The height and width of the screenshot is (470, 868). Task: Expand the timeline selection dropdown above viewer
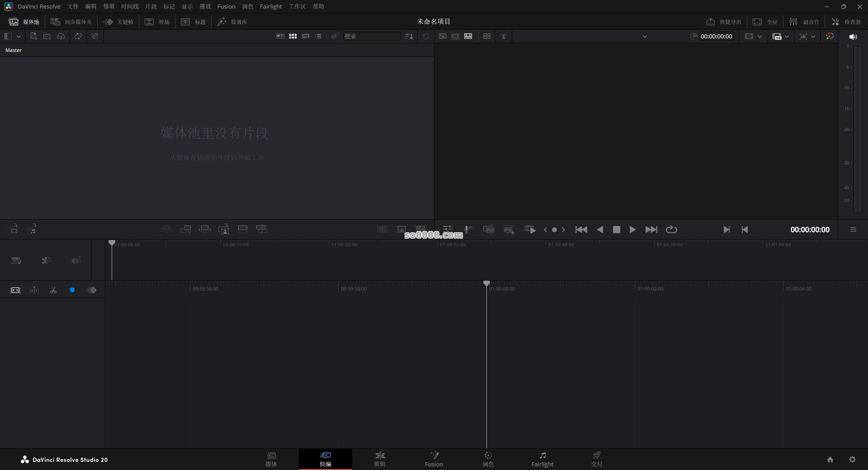click(x=645, y=36)
